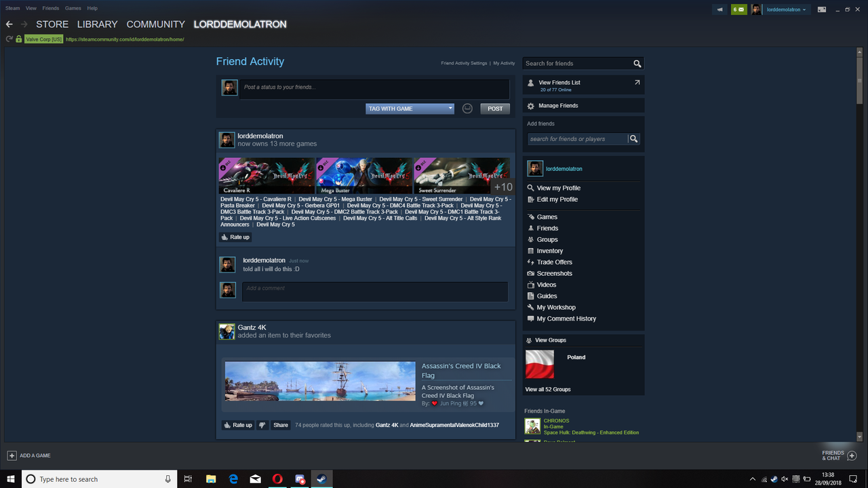The height and width of the screenshot is (488, 868).
Task: Share the Assassin's Creed screenshot
Action: tap(281, 425)
